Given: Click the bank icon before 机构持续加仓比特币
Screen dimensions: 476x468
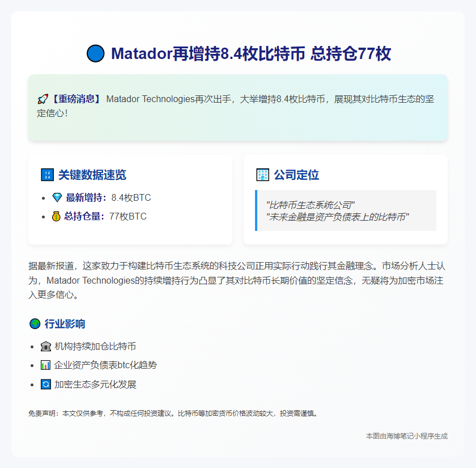Looking at the screenshot, I should (46, 347).
